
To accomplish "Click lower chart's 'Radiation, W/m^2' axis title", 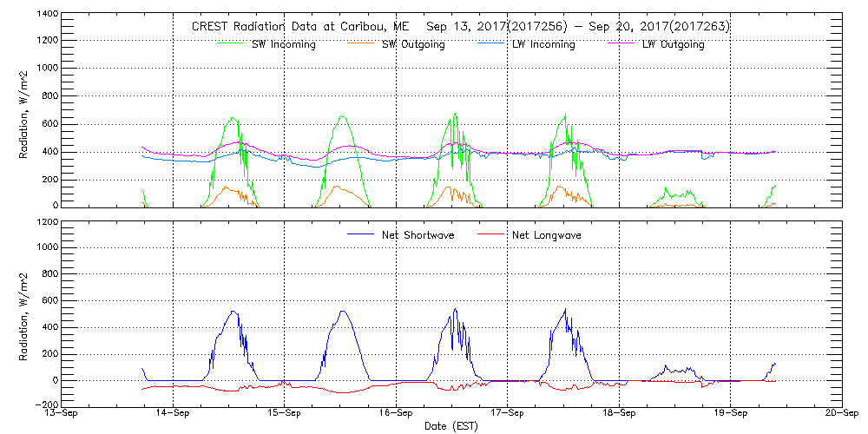I will tap(23, 313).
